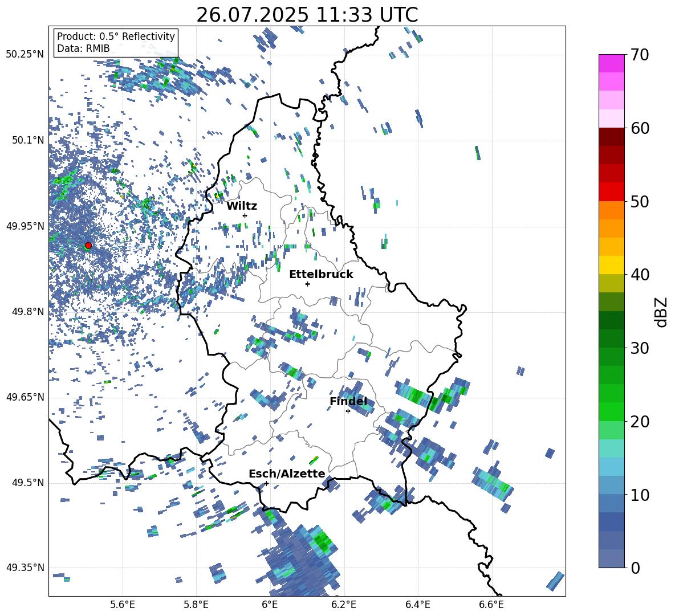
Task: Click the 5.8°E longitude tick label
Action: 196,605
